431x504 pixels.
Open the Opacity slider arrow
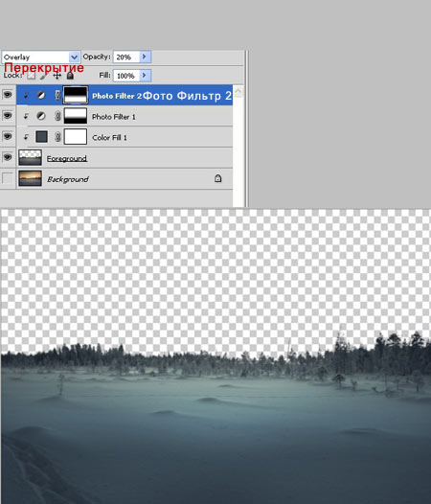[x=145, y=57]
